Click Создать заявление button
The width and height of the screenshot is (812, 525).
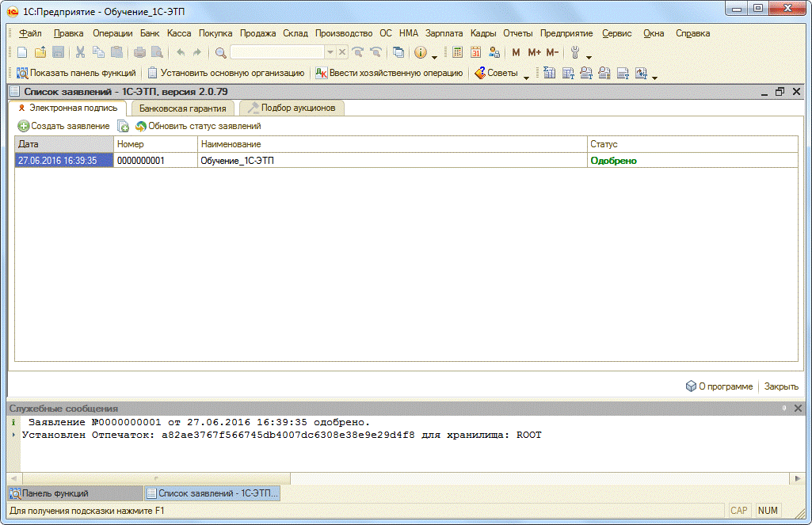tap(63, 126)
